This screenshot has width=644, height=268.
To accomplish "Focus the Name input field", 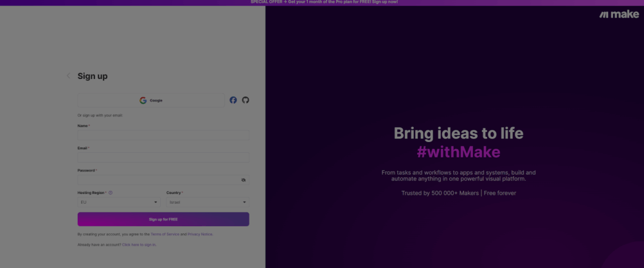I will point(163,135).
